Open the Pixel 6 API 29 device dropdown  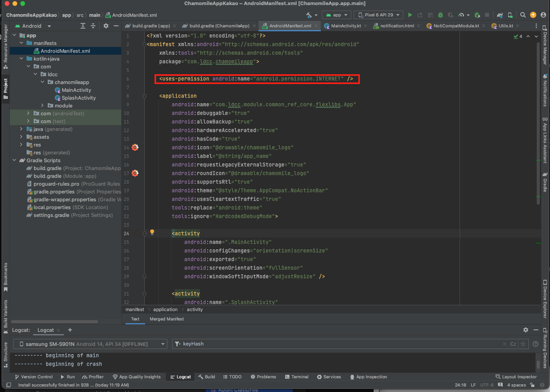click(x=379, y=15)
